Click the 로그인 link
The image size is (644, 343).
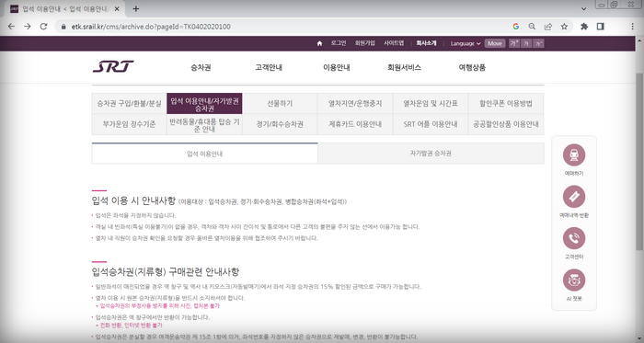339,43
